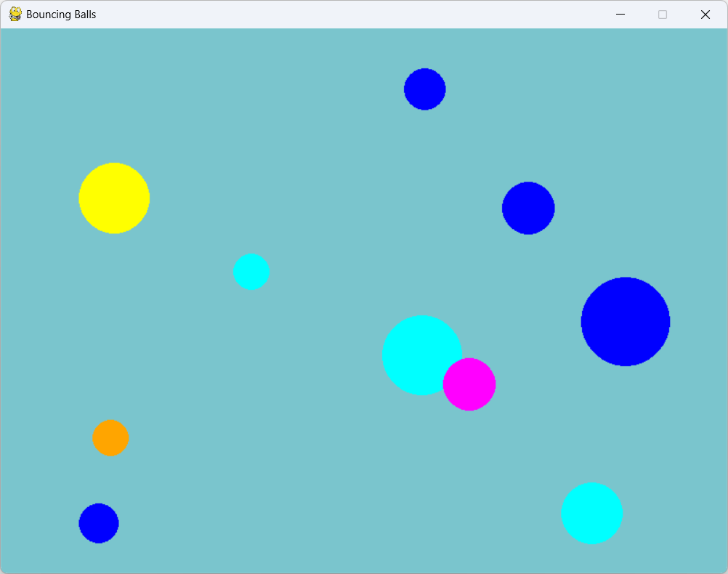728x574 pixels.
Task: Click the orange ball
Action: coord(110,438)
